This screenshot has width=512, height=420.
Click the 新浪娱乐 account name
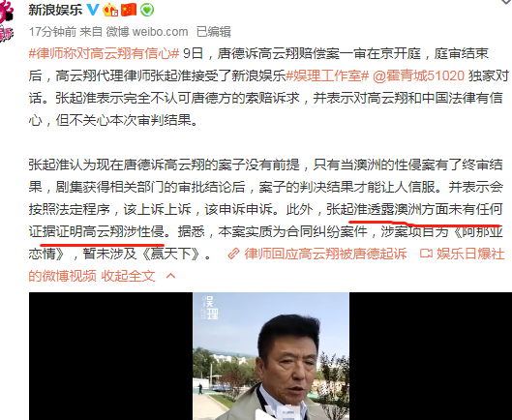pos(55,10)
